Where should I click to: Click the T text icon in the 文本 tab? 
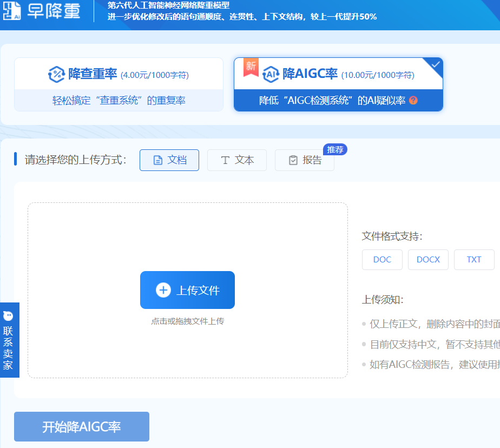coord(225,160)
